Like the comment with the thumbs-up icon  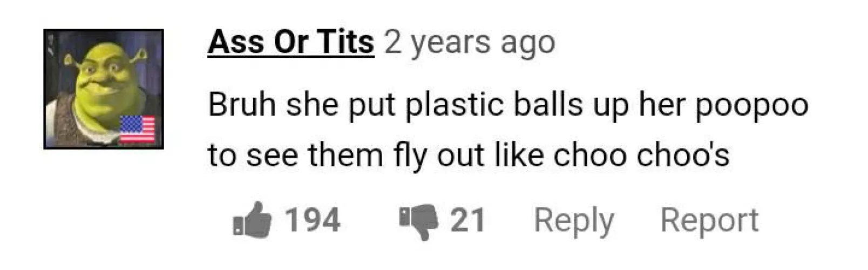[x=252, y=220]
